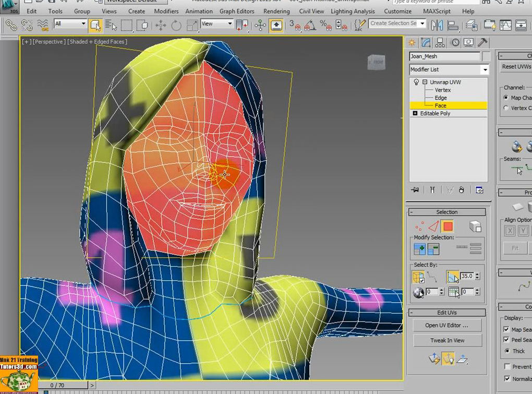Click Grow selection icon
Screen dimensions: 532x394
420,249
